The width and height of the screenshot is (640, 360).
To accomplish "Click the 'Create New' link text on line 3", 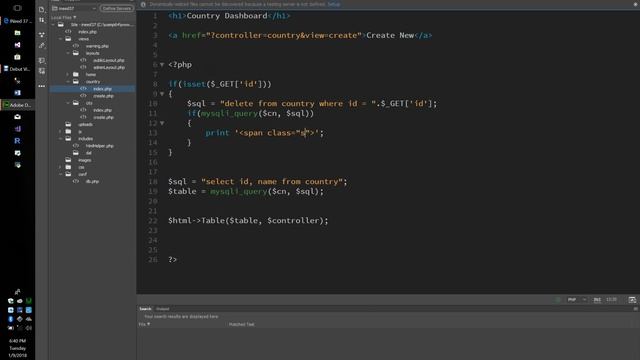I will pos(390,35).
